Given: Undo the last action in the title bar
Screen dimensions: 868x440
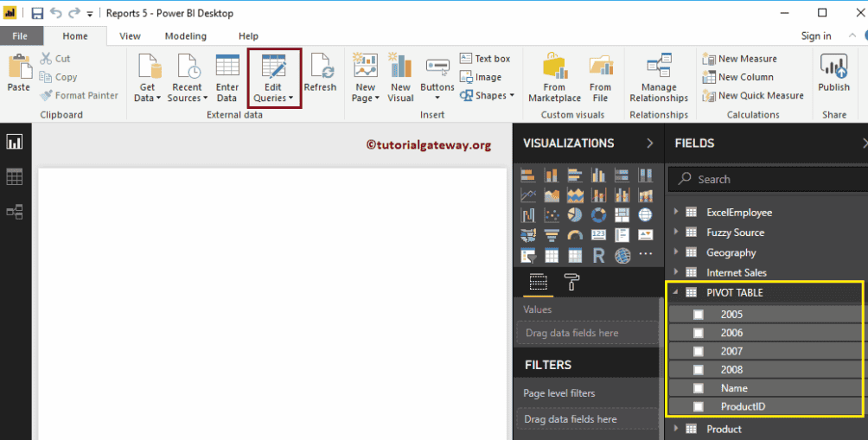Looking at the screenshot, I should (56, 13).
